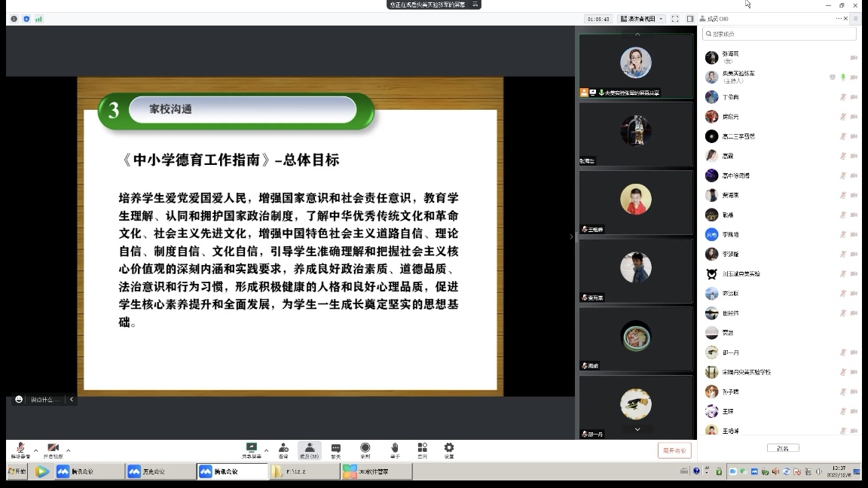Open the apps (应用) icon
Screen dimensions: 868x488
(x=422, y=449)
